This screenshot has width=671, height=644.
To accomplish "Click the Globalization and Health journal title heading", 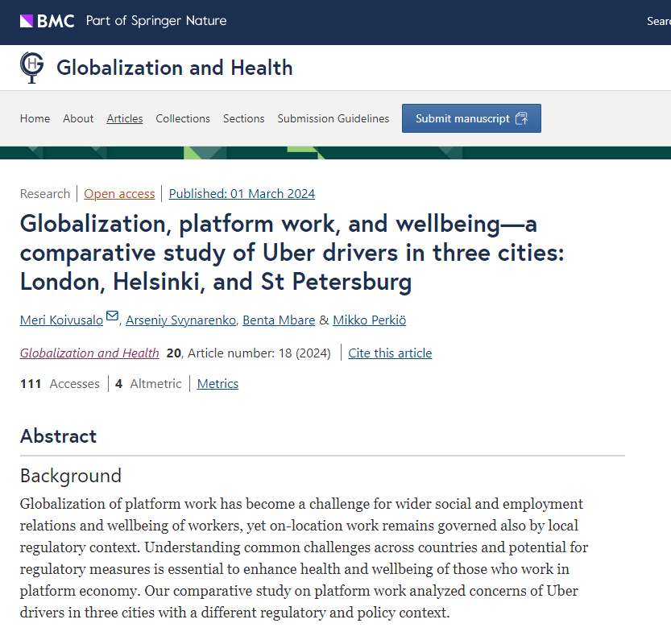I will coord(175,68).
